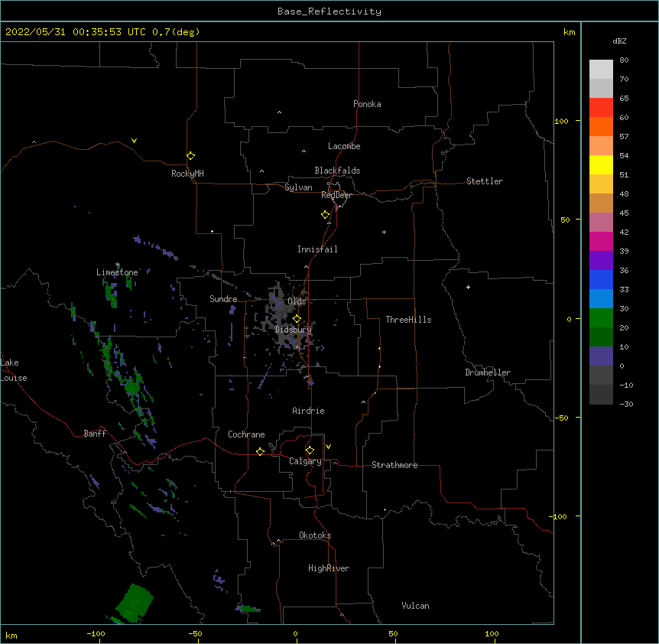Select the RedDeer city label
The width and height of the screenshot is (659, 644).
pos(336,195)
